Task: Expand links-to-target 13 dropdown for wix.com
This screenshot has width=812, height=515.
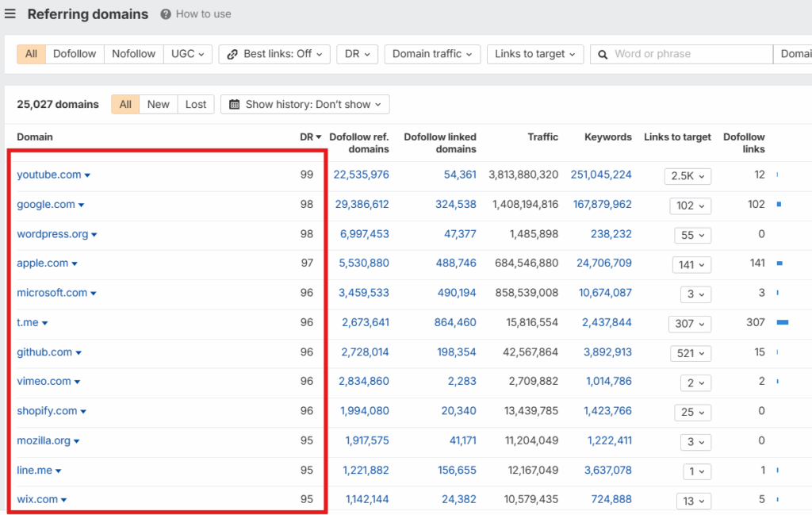Action: coord(694,501)
